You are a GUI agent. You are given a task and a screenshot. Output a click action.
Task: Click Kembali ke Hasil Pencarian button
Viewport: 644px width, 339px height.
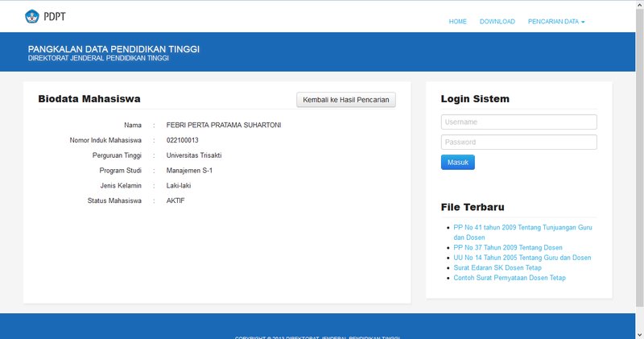click(x=346, y=100)
